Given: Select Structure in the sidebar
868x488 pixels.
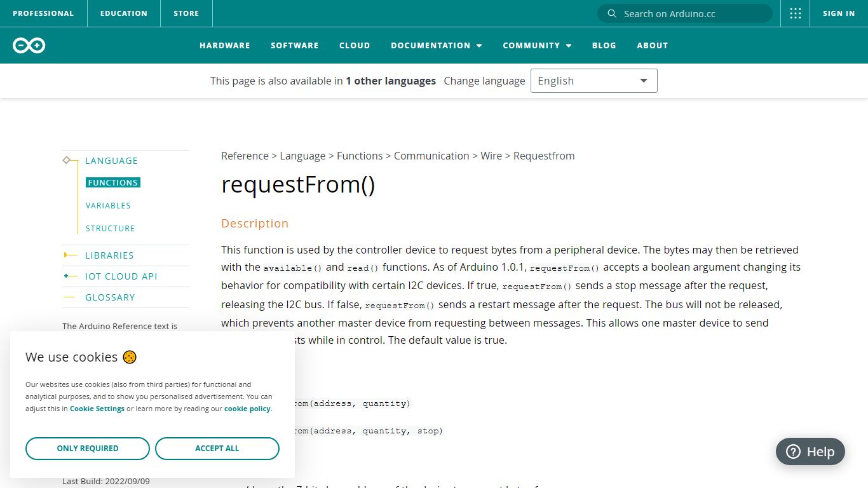Looking at the screenshot, I should [x=110, y=228].
